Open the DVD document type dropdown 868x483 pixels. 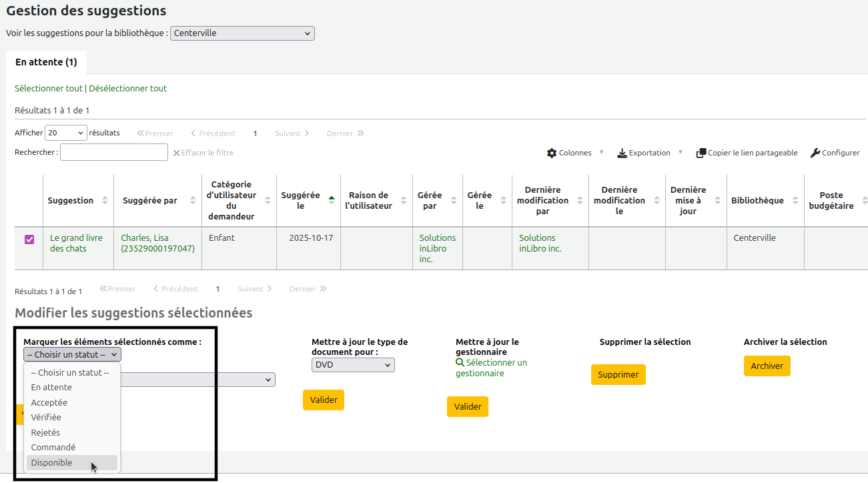click(x=353, y=365)
